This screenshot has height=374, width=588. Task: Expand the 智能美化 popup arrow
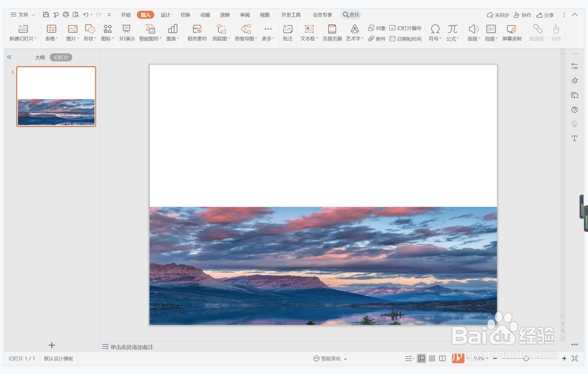(x=345, y=359)
